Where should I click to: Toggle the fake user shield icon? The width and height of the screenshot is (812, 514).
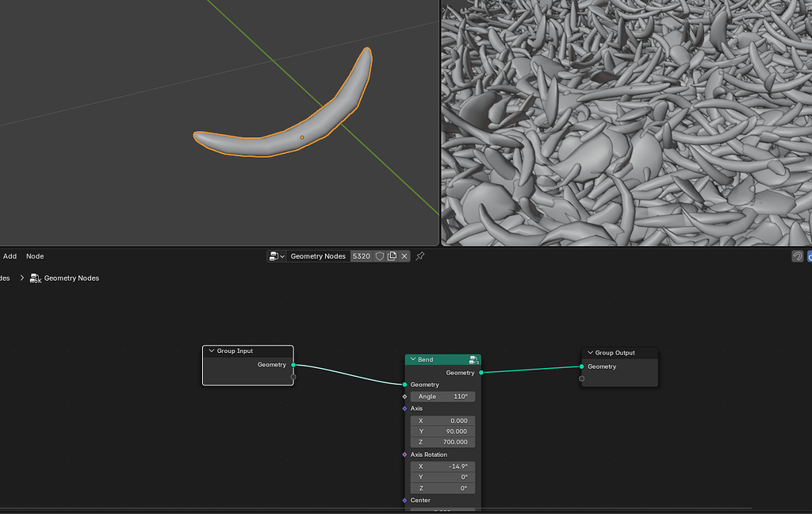click(380, 256)
